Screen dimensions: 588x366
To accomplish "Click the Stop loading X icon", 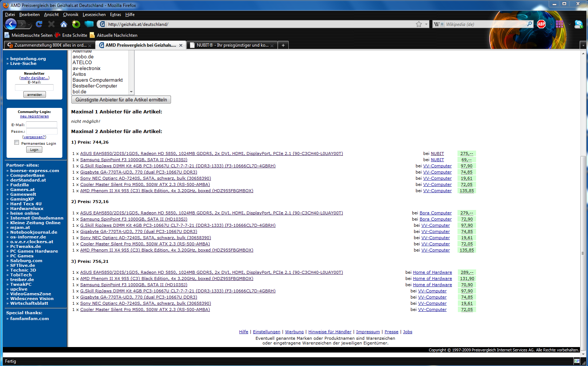I will [51, 24].
